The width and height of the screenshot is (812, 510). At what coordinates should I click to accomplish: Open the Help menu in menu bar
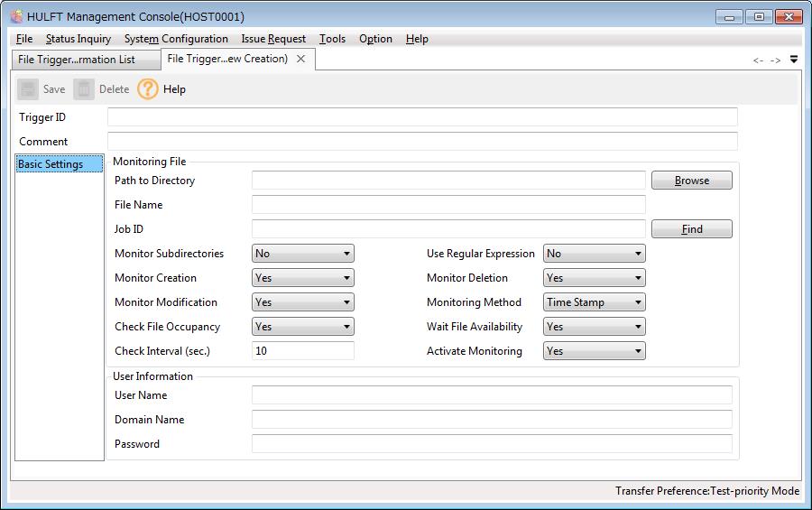[x=417, y=39]
